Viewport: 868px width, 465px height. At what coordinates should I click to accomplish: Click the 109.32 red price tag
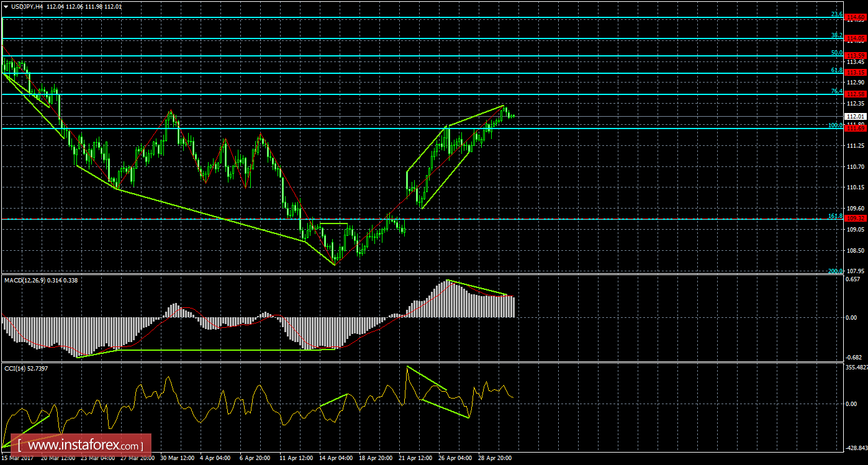coord(856,219)
